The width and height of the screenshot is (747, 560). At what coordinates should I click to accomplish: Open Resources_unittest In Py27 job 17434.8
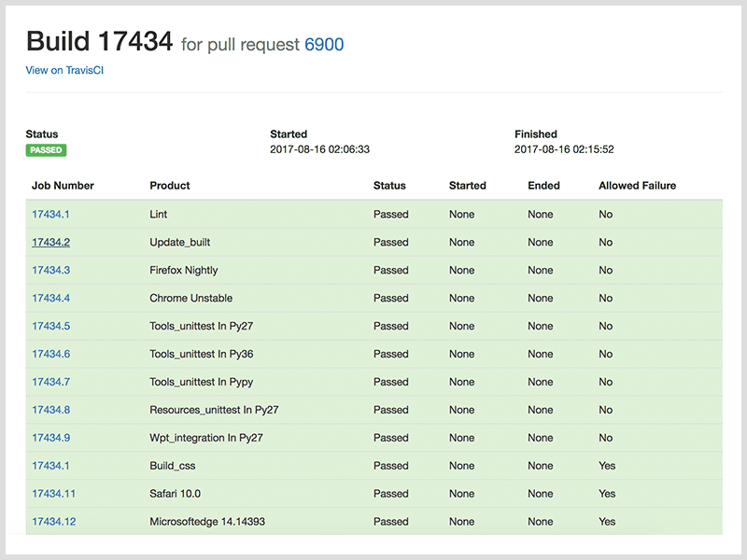click(49, 410)
